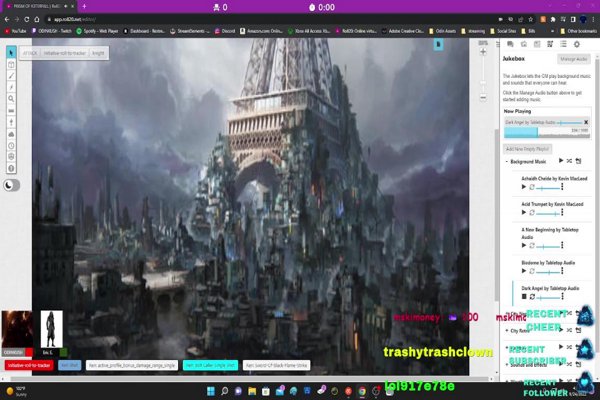This screenshot has height=400, width=600.
Task: Open A New Beginning track options menu
Action: pos(562,245)
